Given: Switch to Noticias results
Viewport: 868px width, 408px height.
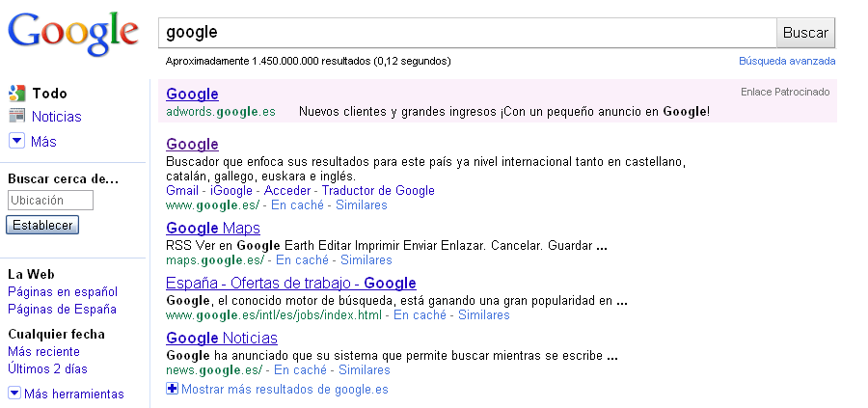Looking at the screenshot, I should [x=57, y=117].
